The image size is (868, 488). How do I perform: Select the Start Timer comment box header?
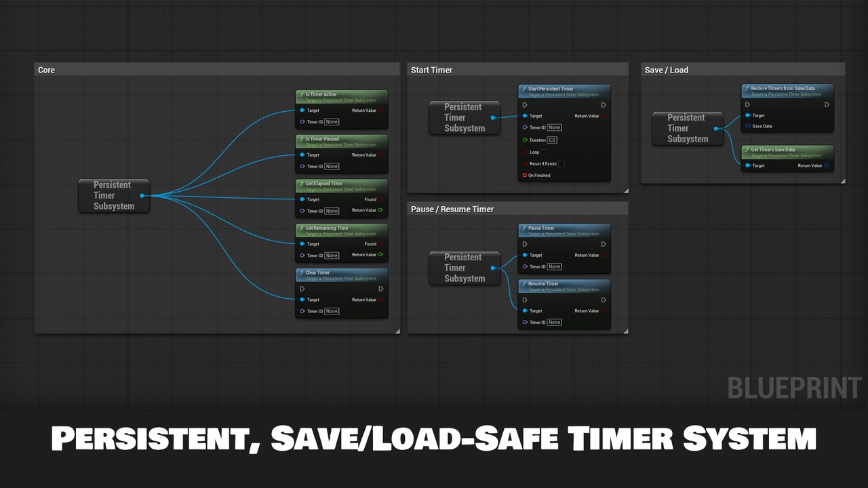(x=517, y=70)
